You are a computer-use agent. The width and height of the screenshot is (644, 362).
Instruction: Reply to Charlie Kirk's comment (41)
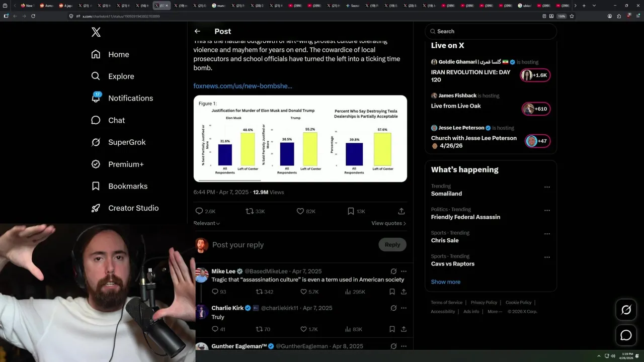(218, 329)
